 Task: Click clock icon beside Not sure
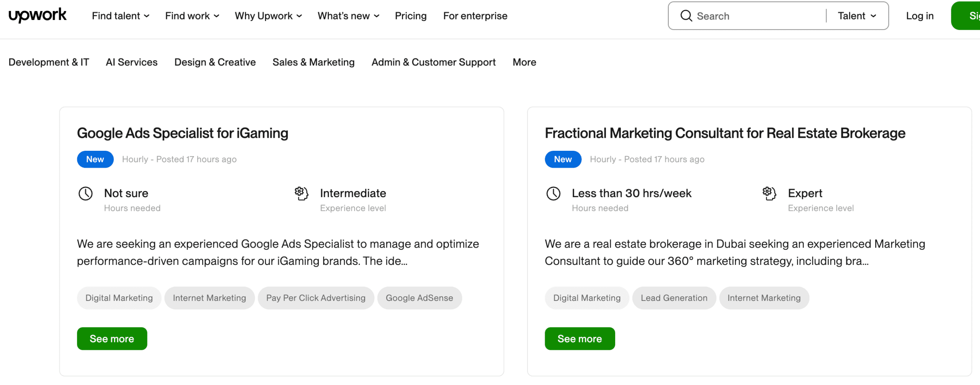coord(85,194)
